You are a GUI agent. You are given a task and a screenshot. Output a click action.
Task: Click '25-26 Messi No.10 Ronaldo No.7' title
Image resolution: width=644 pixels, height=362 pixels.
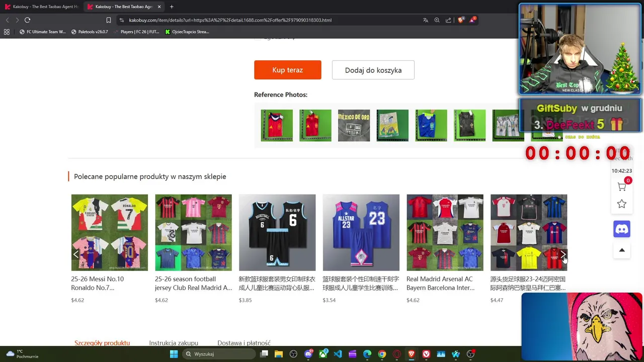pos(97,283)
